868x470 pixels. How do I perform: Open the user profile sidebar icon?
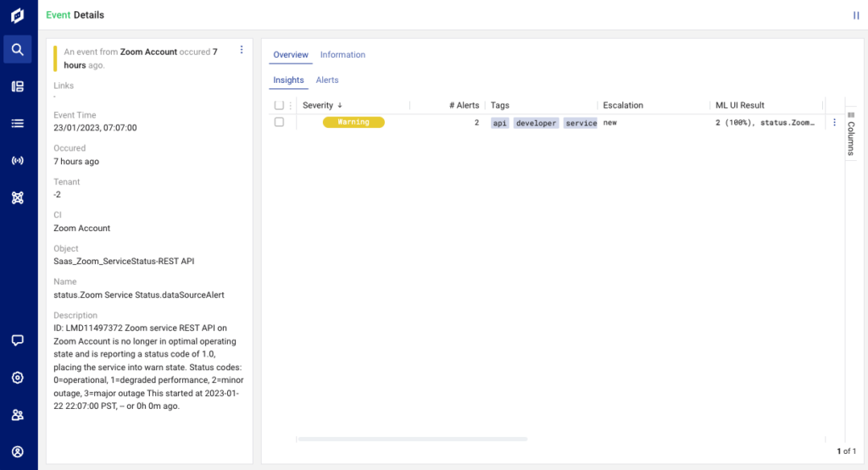tap(18, 451)
